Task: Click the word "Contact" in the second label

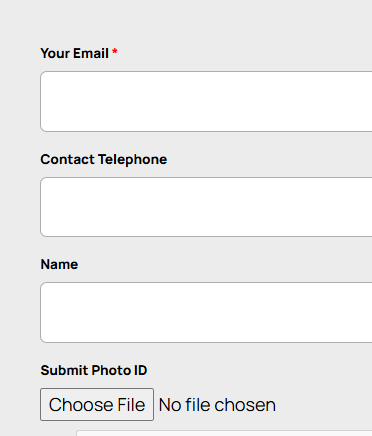Action: click(68, 159)
